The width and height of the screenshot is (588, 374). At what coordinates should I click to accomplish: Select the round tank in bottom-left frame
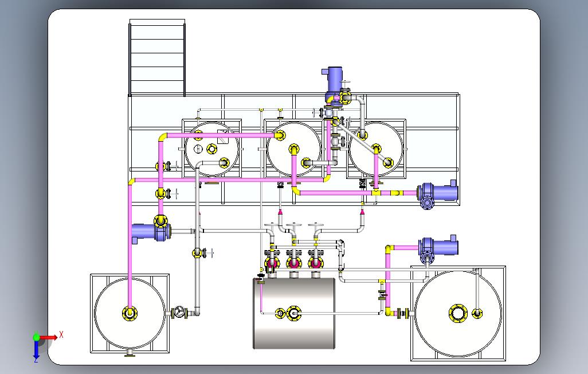coord(130,313)
